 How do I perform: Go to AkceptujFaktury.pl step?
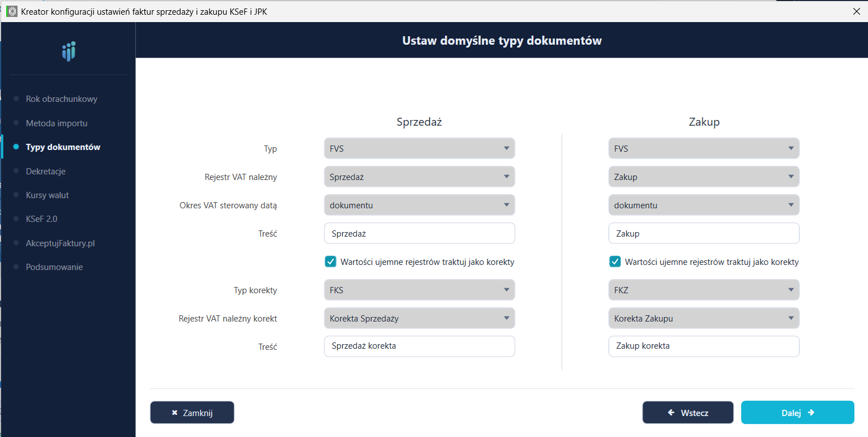tap(60, 243)
